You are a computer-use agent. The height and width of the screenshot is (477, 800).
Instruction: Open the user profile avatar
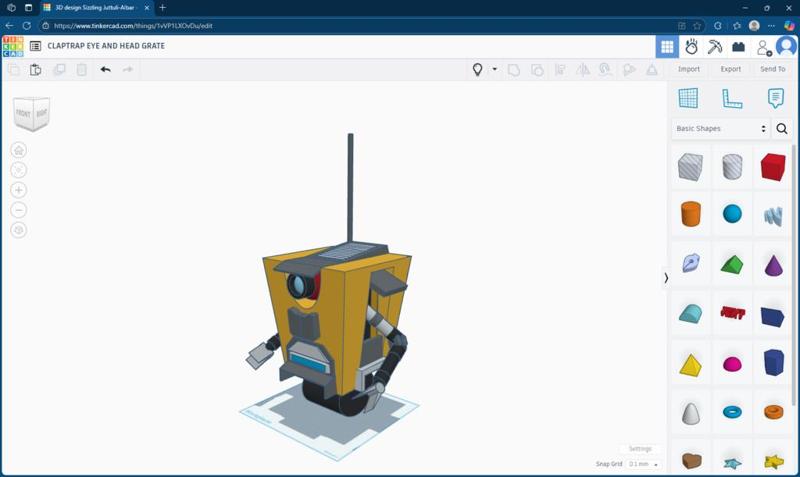click(786, 46)
